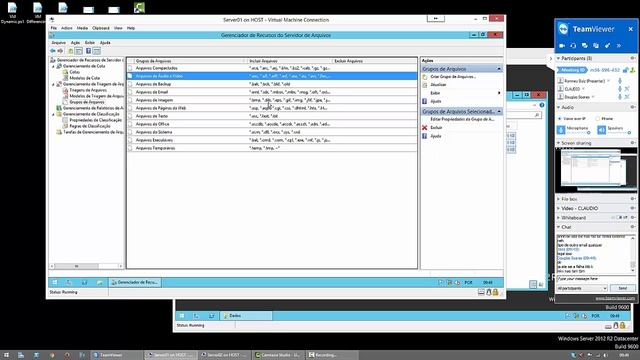Expand the TeamViewer File box section
This screenshot has height=360, width=640.
558,199
